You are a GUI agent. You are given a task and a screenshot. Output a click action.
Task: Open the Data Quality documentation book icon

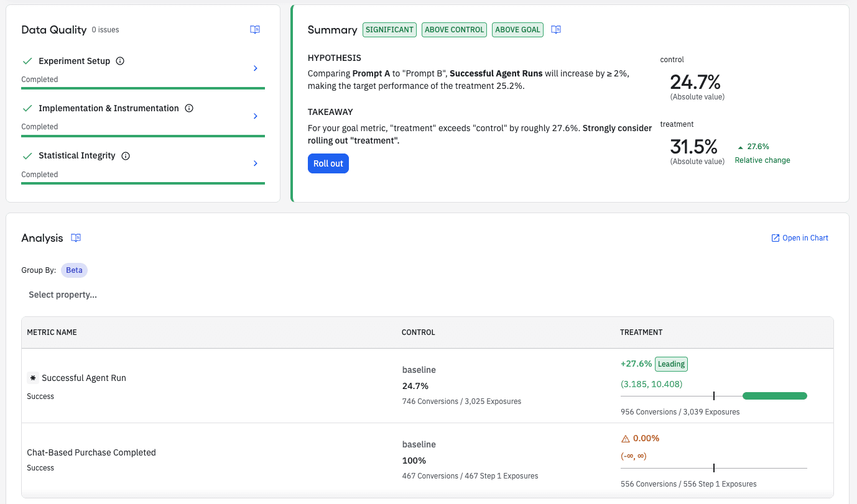(255, 30)
